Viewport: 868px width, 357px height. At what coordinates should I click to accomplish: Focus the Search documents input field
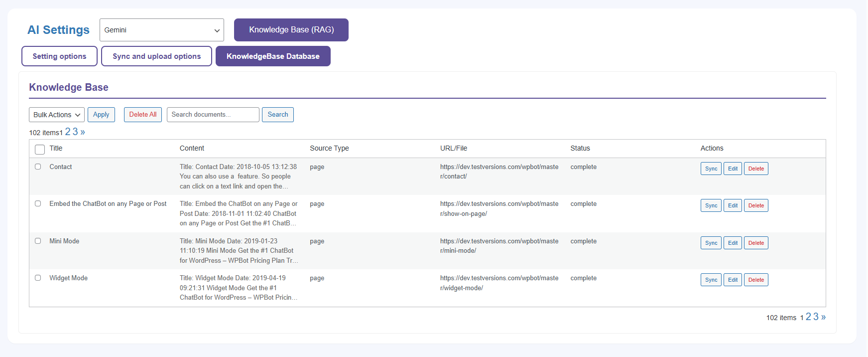(213, 115)
